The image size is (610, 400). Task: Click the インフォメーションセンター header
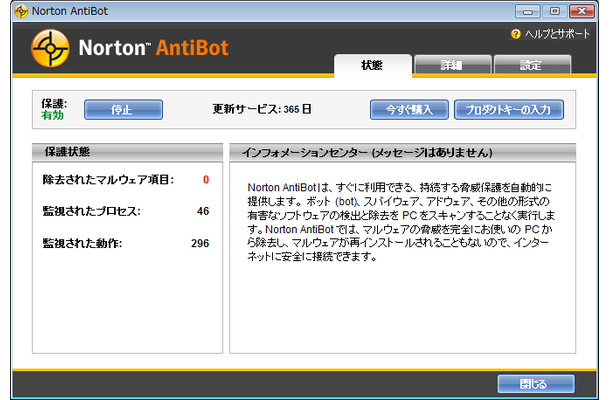click(403, 152)
